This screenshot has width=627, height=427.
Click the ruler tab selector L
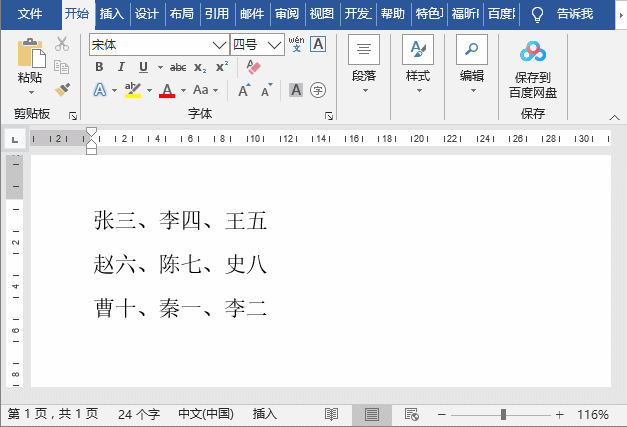(x=15, y=139)
